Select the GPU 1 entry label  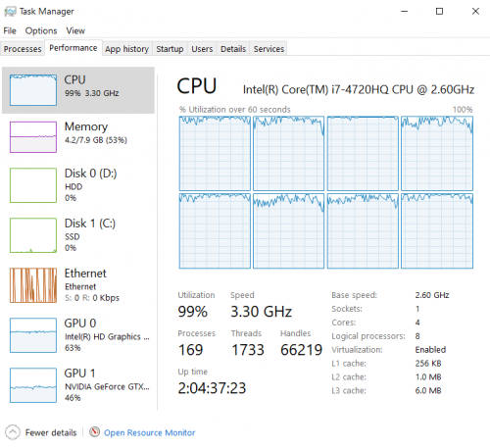tap(79, 373)
